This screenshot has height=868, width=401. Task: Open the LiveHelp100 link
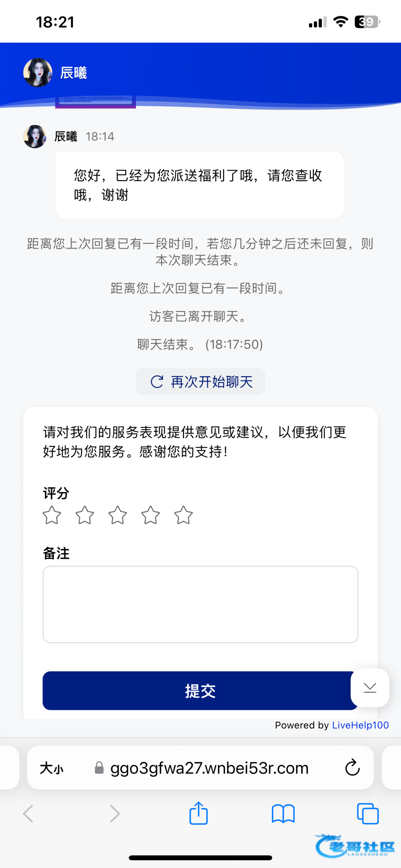pos(360,725)
